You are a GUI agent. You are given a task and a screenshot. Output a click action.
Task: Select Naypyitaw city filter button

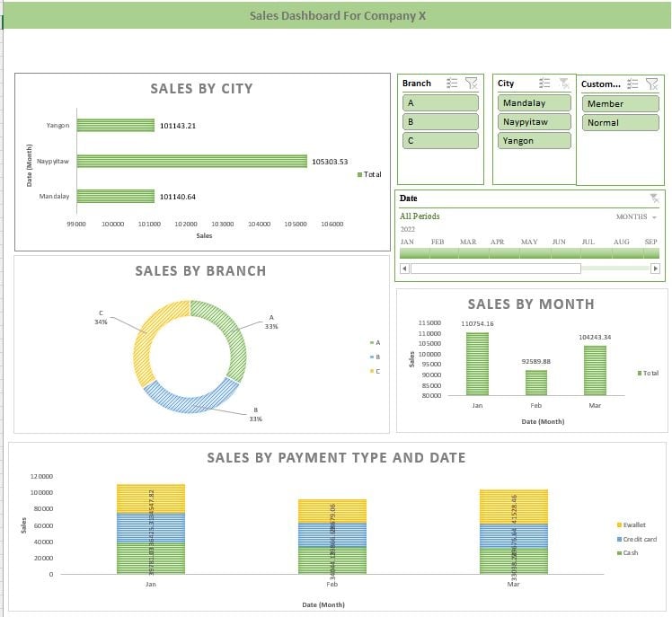coord(534,121)
